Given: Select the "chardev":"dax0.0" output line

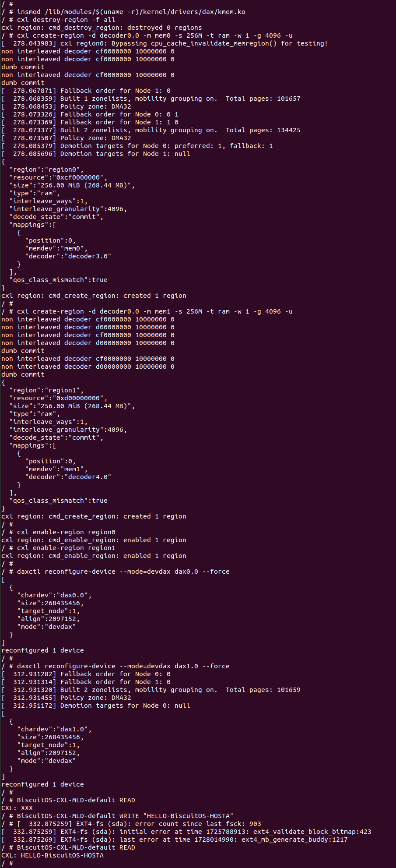Looking at the screenshot, I should pos(54,595).
